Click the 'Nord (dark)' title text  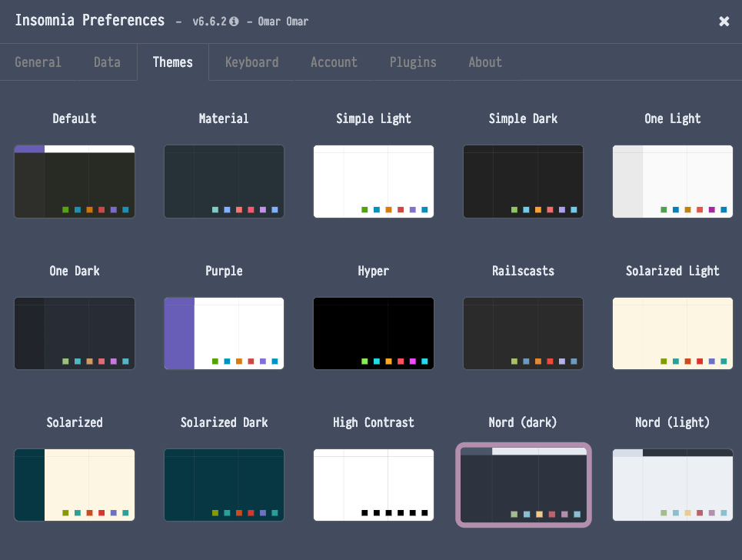[x=523, y=422]
